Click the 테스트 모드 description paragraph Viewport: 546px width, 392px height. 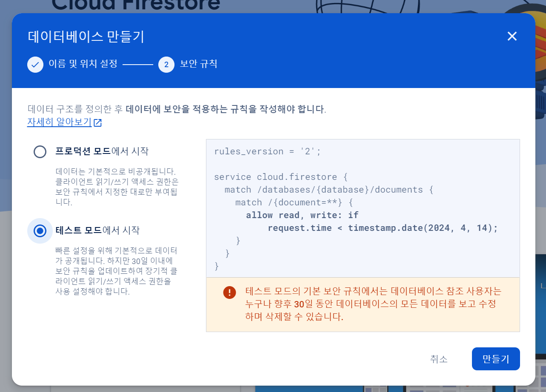[117, 271]
